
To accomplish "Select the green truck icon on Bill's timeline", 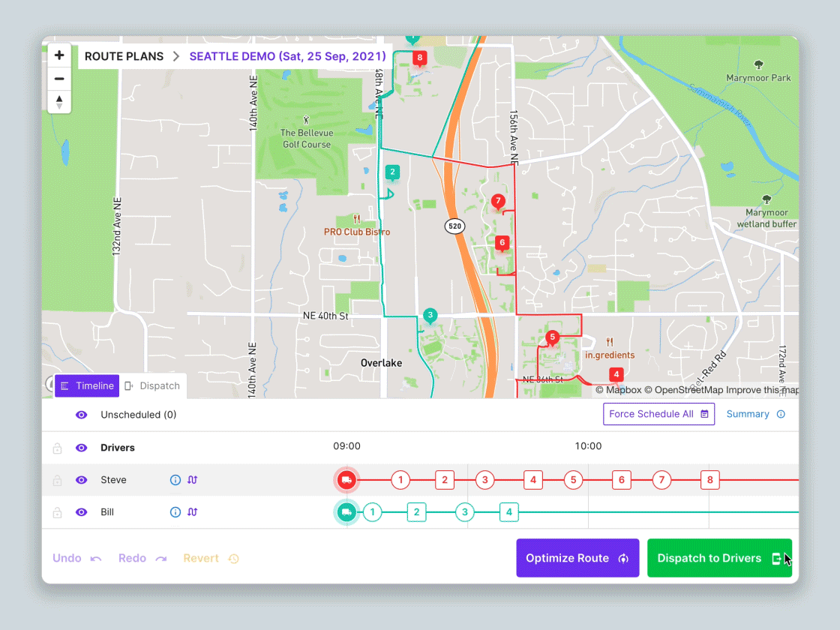I will 346,512.
